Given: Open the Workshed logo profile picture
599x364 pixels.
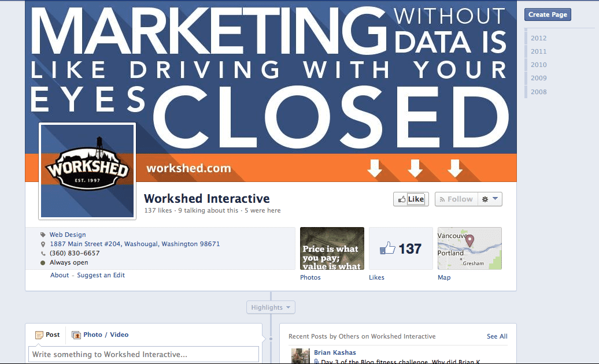Looking at the screenshot, I should 87,171.
